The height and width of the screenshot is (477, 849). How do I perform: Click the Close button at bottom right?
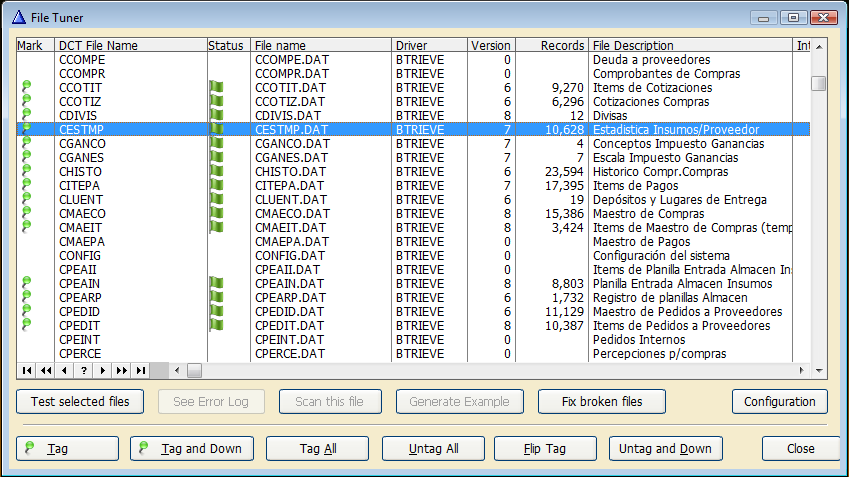(x=801, y=449)
